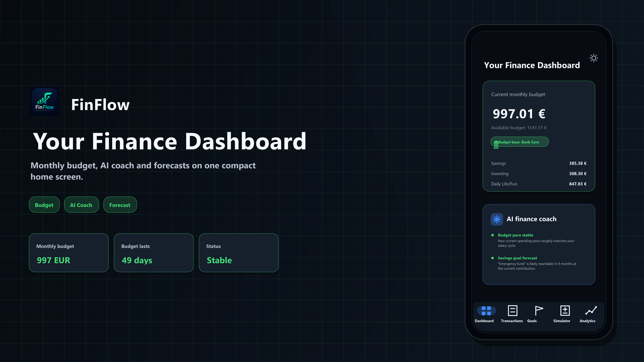Click the bank icon in Budget base chip
The image size is (644, 362).
pyautogui.click(x=496, y=144)
